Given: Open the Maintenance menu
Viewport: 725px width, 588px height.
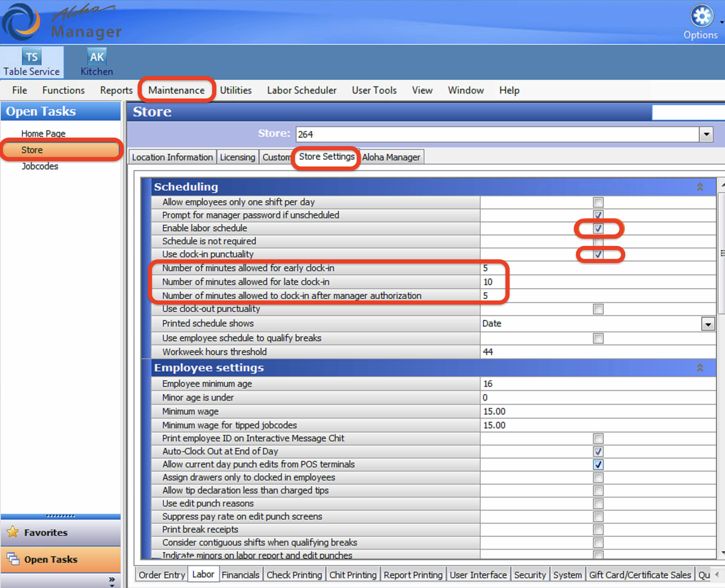Looking at the screenshot, I should (x=176, y=90).
